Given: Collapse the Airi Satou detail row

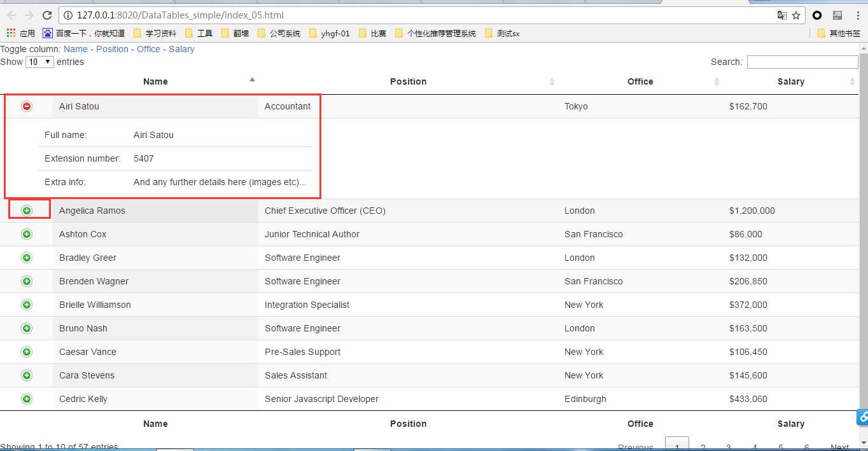Looking at the screenshot, I should click(27, 106).
